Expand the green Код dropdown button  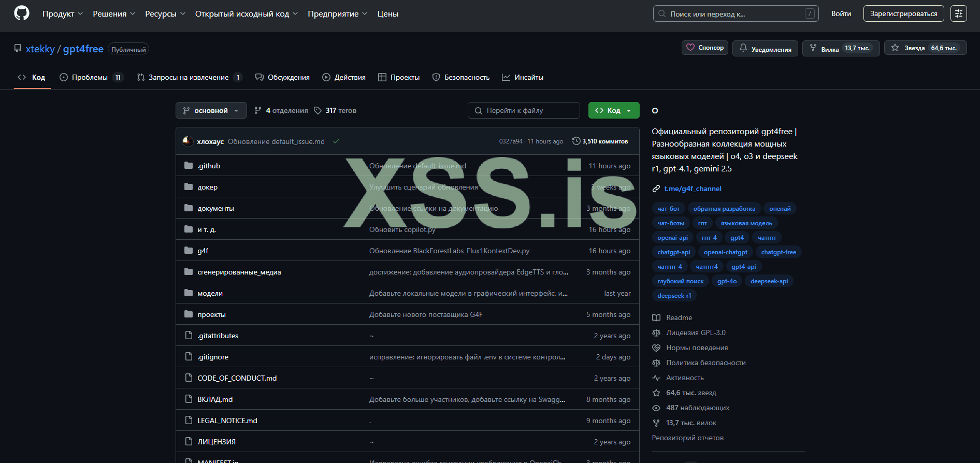coord(613,110)
